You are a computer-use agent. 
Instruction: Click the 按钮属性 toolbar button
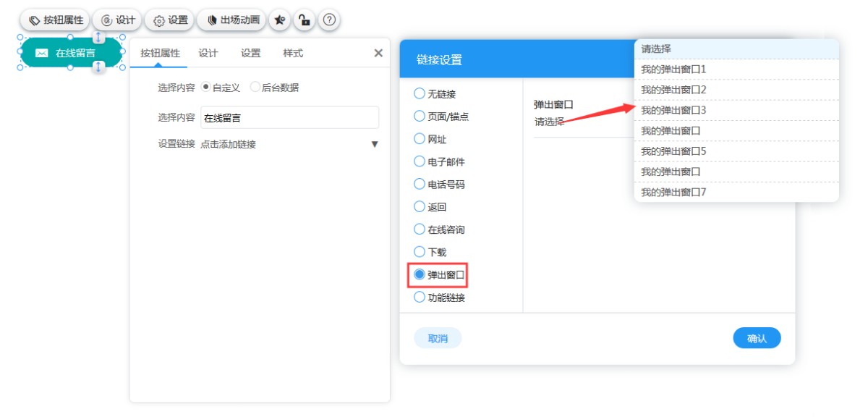[56, 20]
